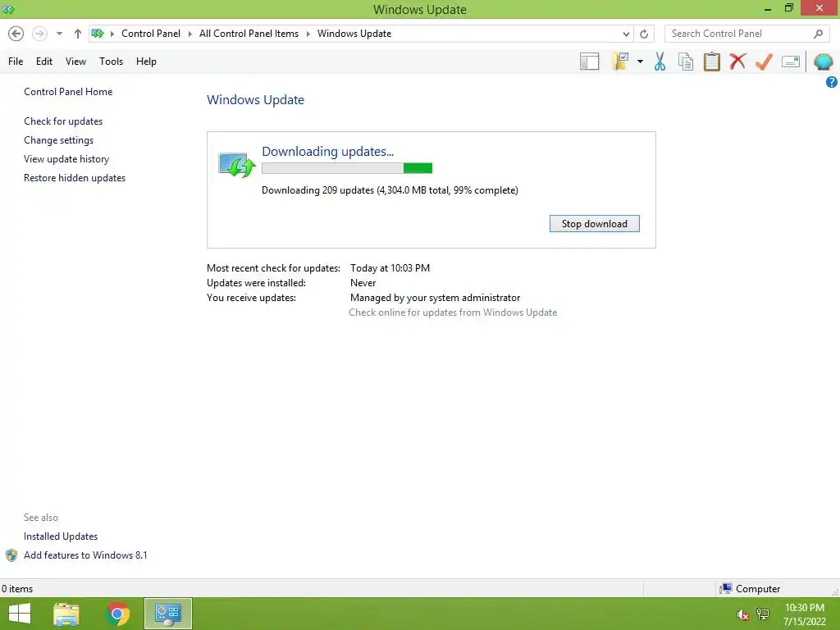This screenshot has height=630, width=840.
Task: Open Control Panel Home link
Action: pyautogui.click(x=68, y=92)
